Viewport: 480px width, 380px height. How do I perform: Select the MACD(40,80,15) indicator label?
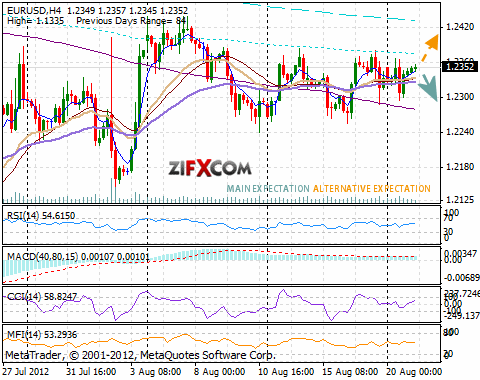click(78, 257)
